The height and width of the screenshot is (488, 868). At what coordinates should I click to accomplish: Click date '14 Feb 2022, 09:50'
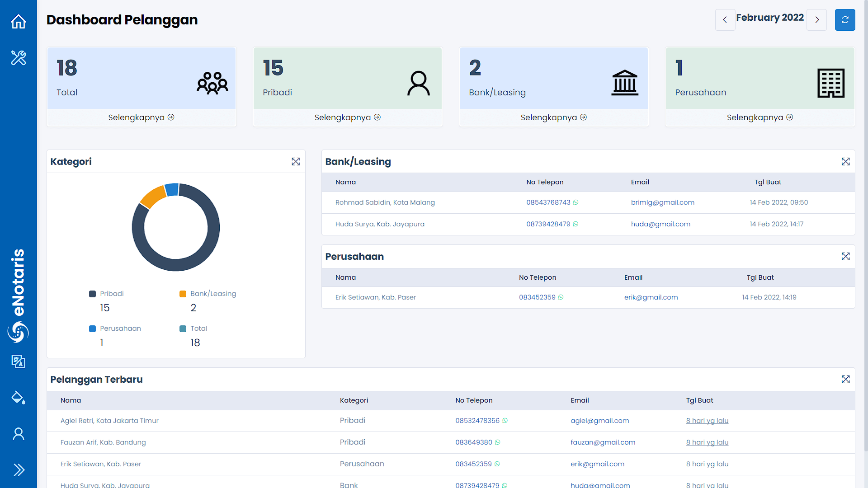[778, 202]
